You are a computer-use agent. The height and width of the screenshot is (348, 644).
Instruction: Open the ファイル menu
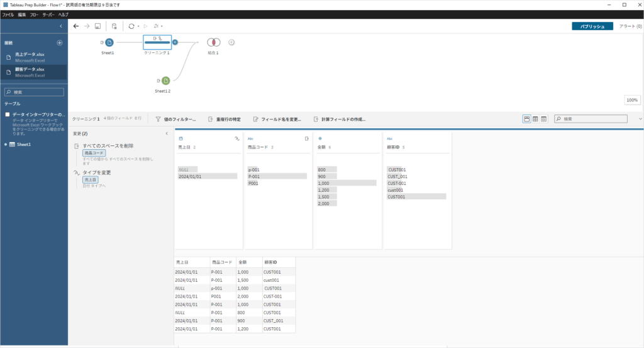coord(8,14)
